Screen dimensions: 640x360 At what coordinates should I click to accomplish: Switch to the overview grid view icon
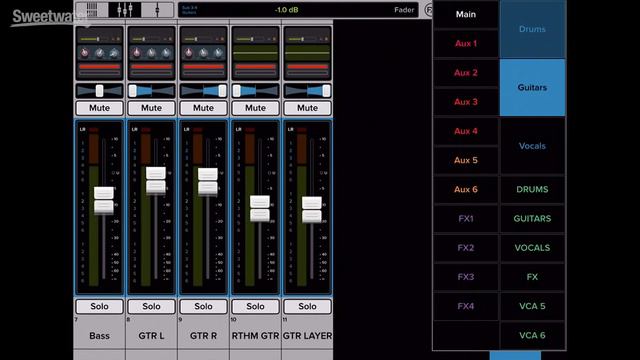tap(92, 9)
